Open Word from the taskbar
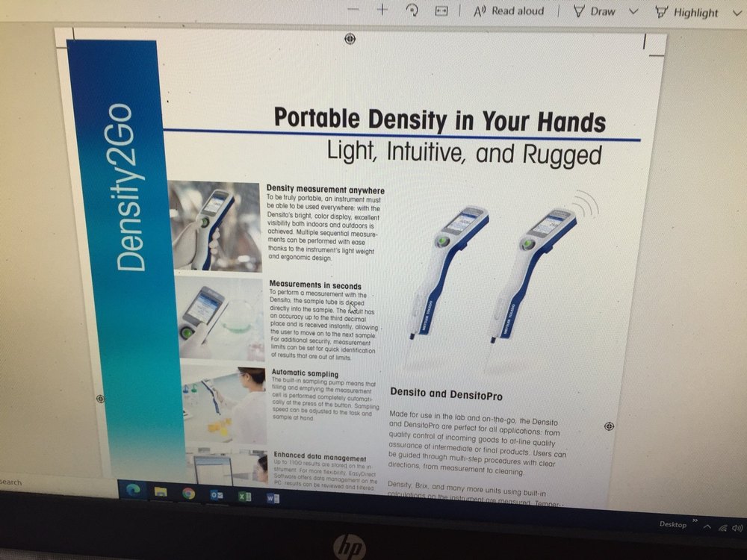Viewport: 747px width, 560px height. pyautogui.click(x=273, y=498)
